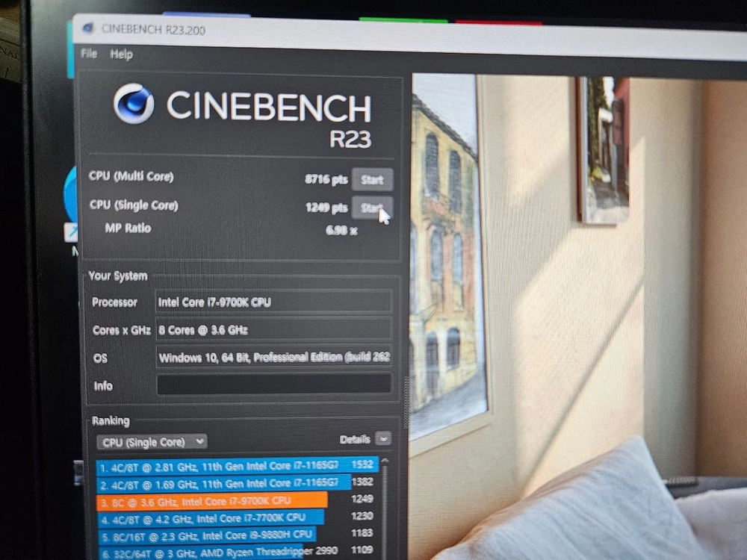Screen dimensions: 747x560
Task: Click the ranking list scroll-up arrow
Action: pos(385,461)
